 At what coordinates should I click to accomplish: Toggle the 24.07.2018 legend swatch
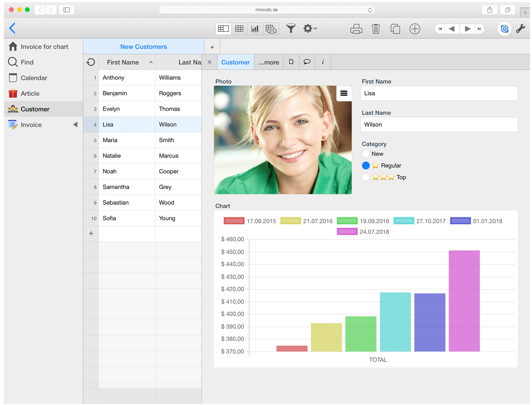click(347, 232)
